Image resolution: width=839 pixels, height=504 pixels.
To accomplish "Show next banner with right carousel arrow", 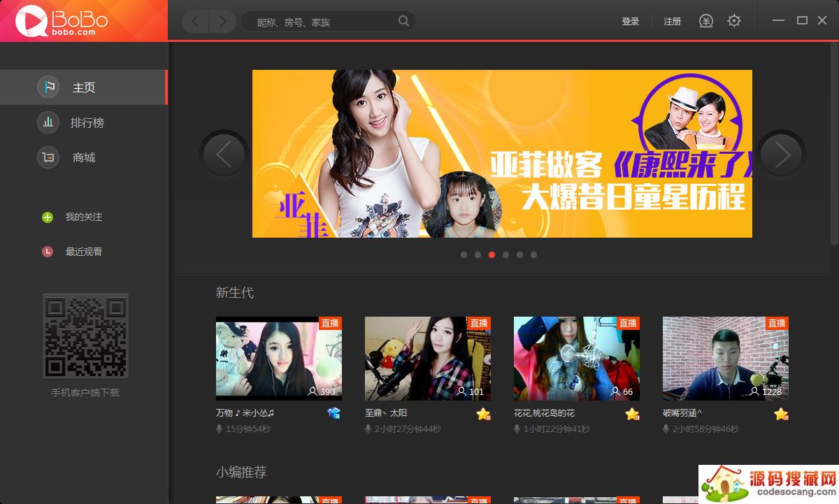I will pos(782,154).
